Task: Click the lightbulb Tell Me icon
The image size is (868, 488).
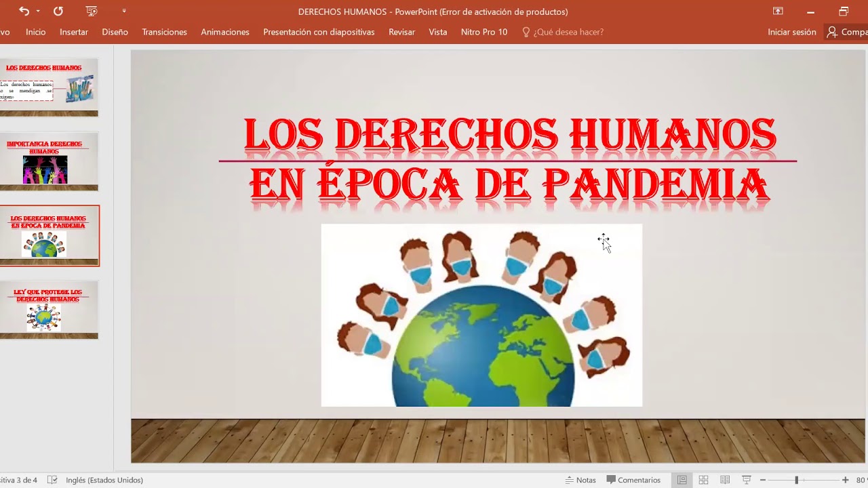Action: [526, 32]
